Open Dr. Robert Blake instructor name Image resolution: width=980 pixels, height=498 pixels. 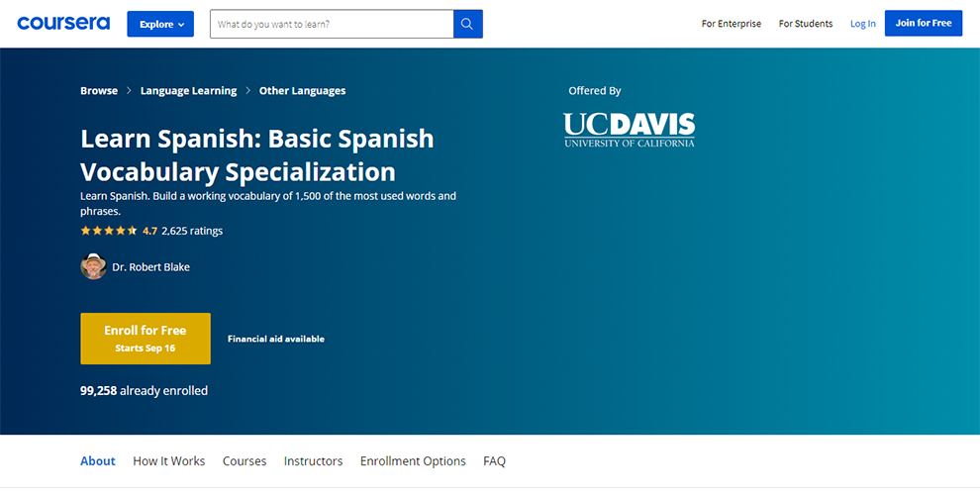[x=150, y=266]
